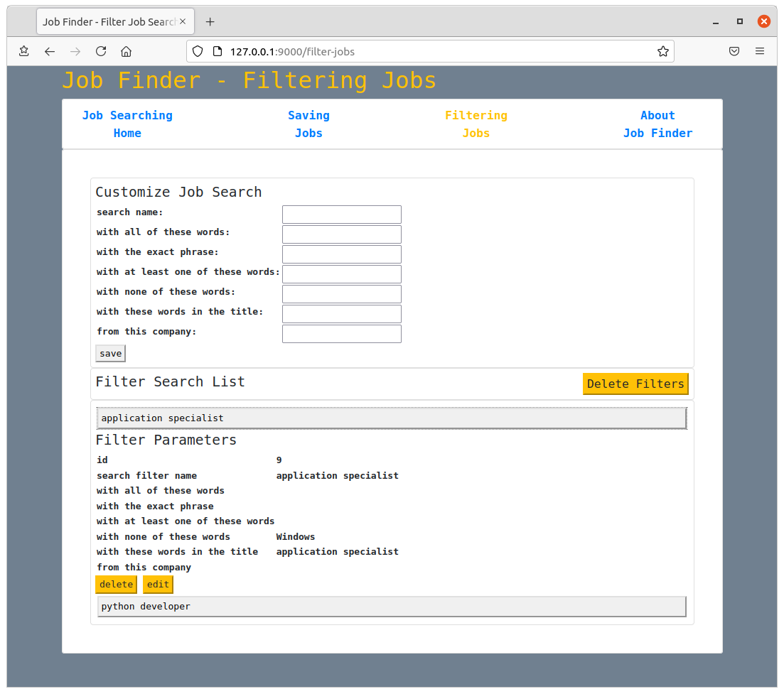Open the Saving Jobs navigation tab
Viewport: 784px width, 694px height.
point(308,124)
